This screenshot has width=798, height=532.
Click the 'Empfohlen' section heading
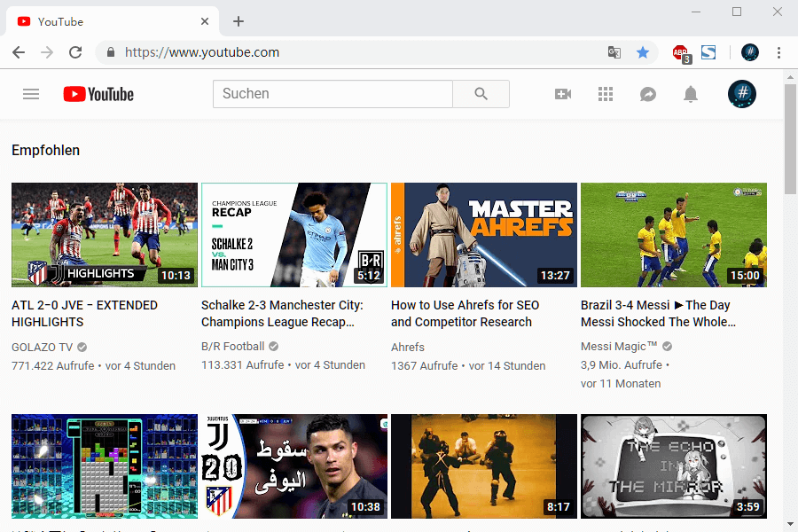pyautogui.click(x=46, y=151)
